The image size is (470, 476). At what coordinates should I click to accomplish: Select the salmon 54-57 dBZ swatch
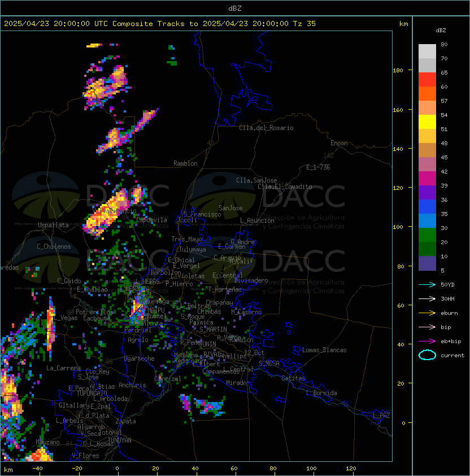coord(427,108)
